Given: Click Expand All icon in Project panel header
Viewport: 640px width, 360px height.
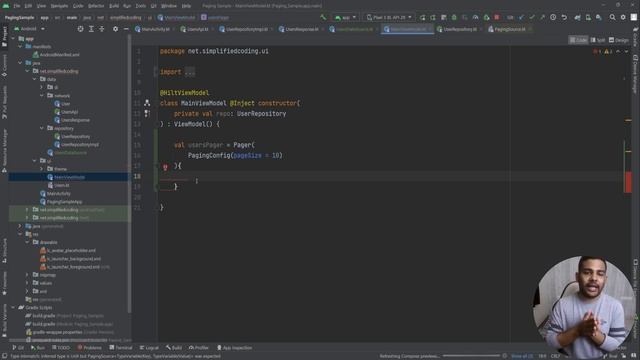Looking at the screenshot, I should click(91, 29).
